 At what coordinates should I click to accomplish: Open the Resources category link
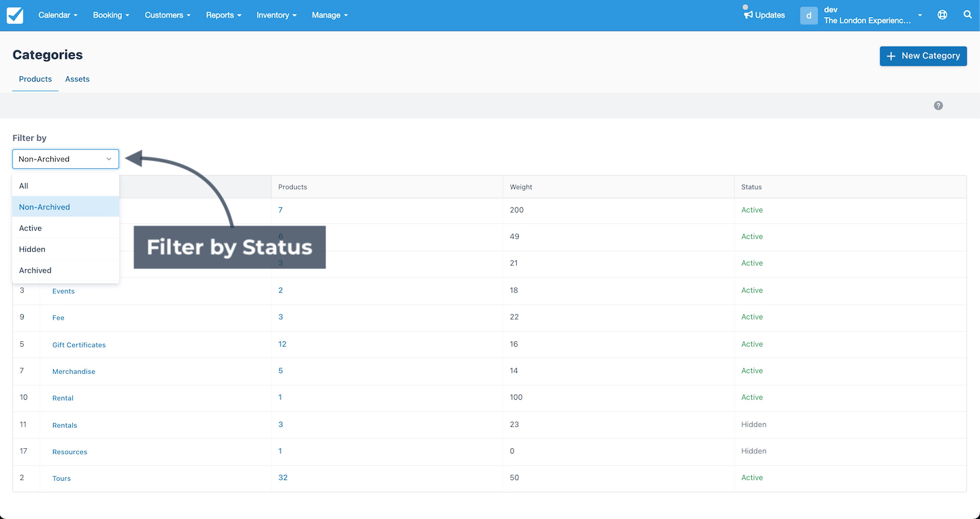coord(70,452)
